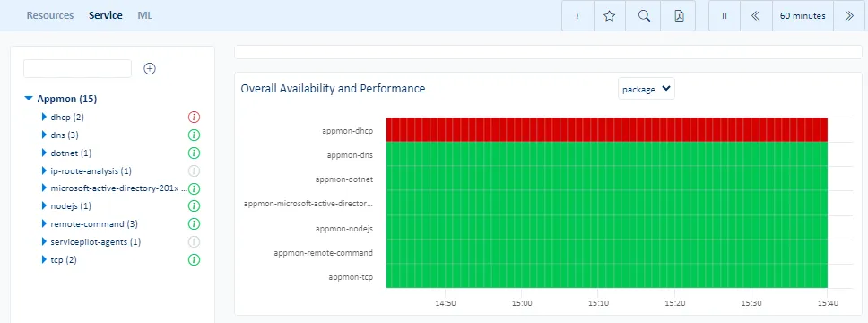Click the green info icon for dns
The width and height of the screenshot is (868, 323).
[194, 135]
